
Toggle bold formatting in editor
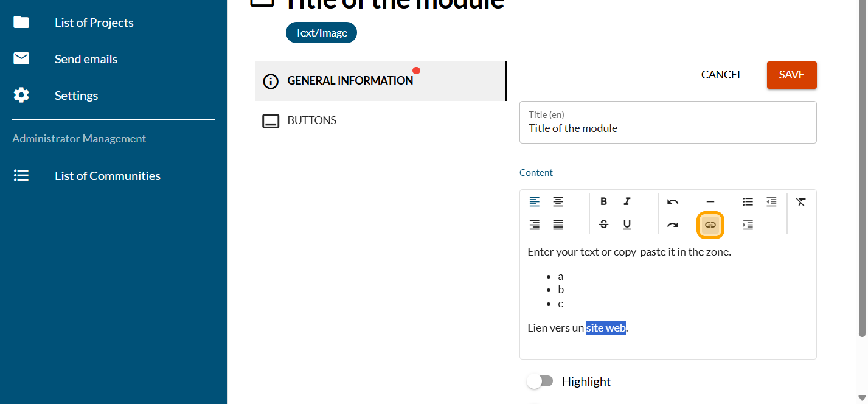coord(603,201)
